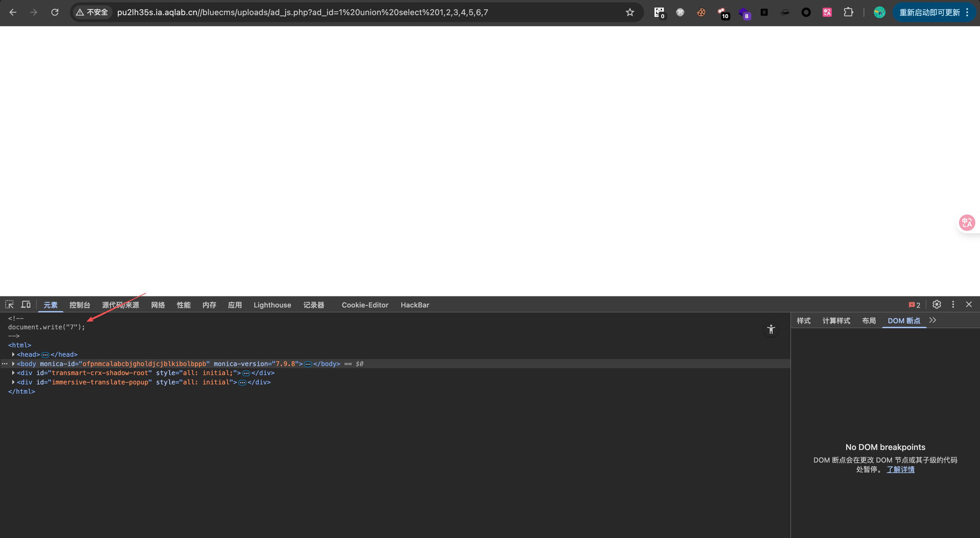Show more sidebar tabs with the chevron
The height and width of the screenshot is (538, 980).
click(933, 321)
